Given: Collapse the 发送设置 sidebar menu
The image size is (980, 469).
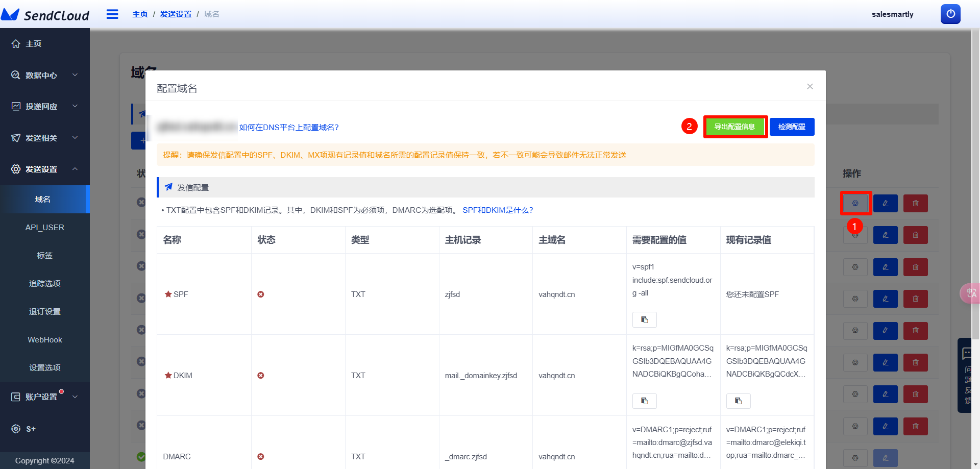Looking at the screenshot, I should point(45,169).
